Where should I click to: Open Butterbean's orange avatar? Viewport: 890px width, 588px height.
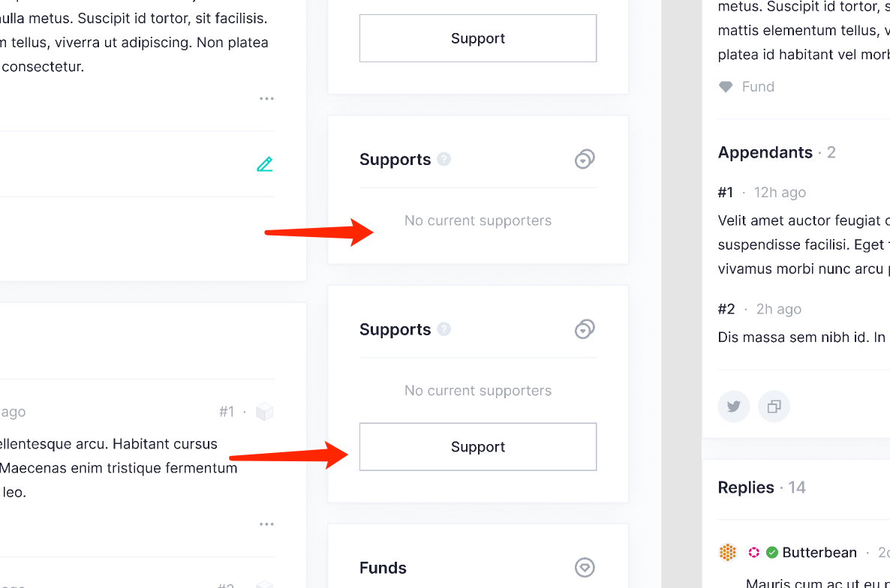(x=728, y=552)
